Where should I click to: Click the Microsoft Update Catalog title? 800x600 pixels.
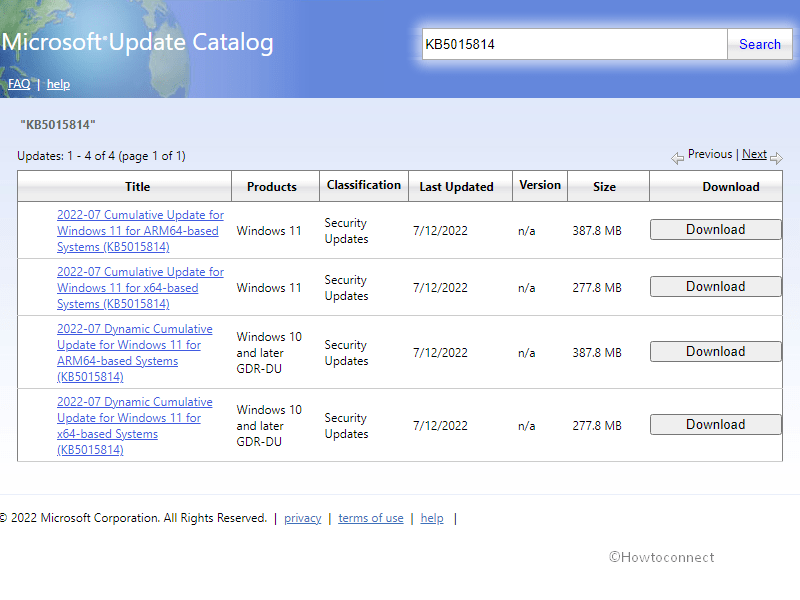pos(138,42)
